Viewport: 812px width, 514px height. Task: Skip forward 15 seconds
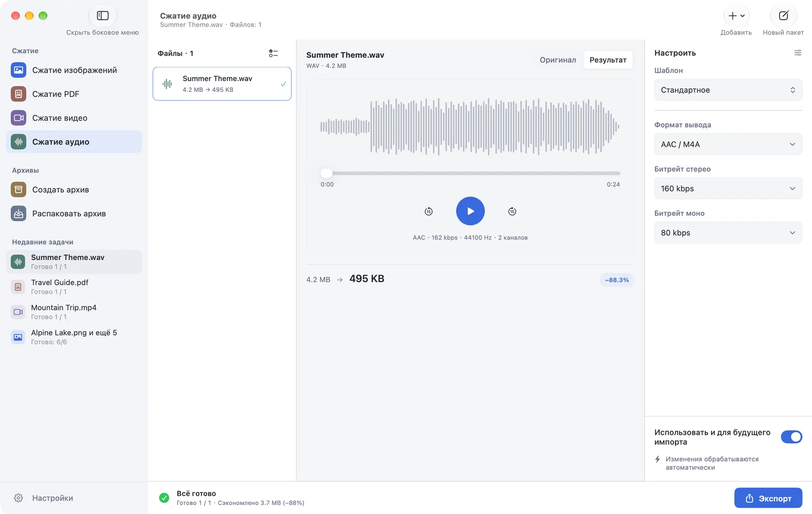coord(512,211)
